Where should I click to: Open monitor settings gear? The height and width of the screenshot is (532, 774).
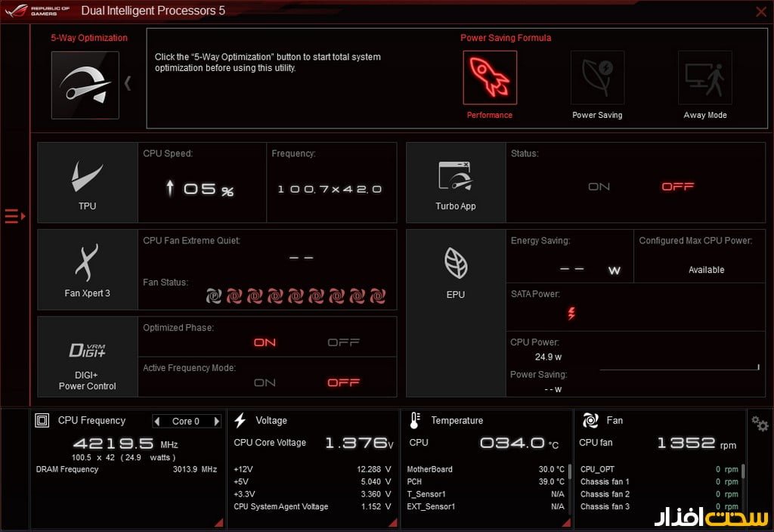[760, 423]
